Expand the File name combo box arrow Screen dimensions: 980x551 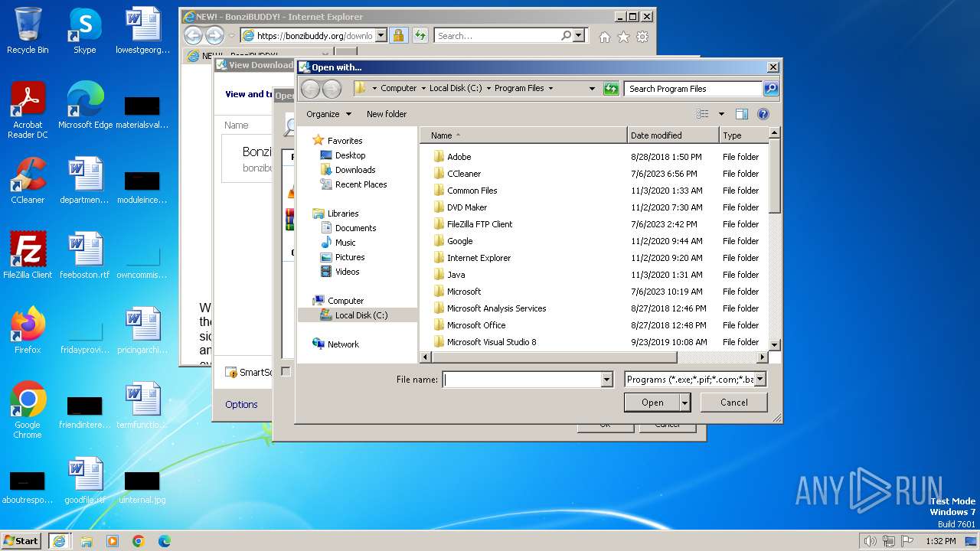[x=607, y=380]
